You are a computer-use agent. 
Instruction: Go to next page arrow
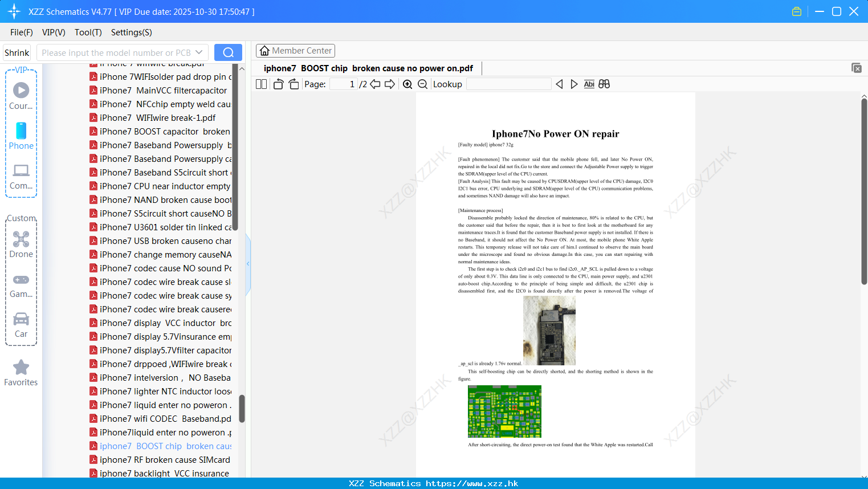point(390,84)
